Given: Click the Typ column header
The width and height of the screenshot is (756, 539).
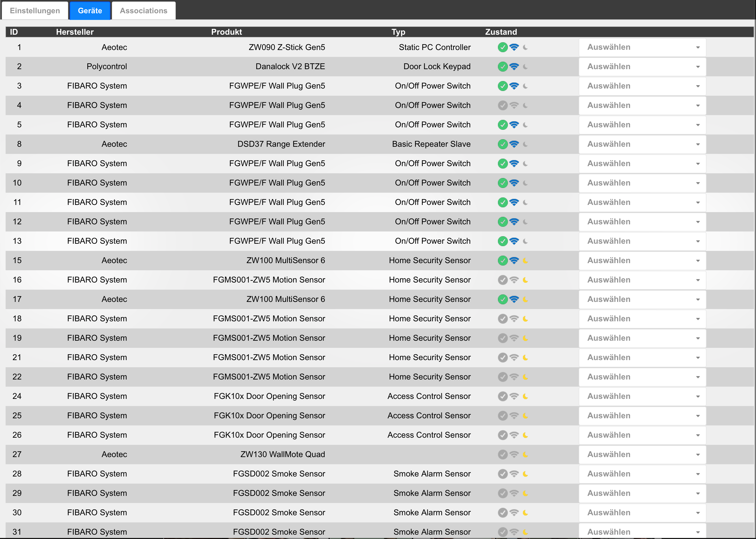Looking at the screenshot, I should pos(398,32).
